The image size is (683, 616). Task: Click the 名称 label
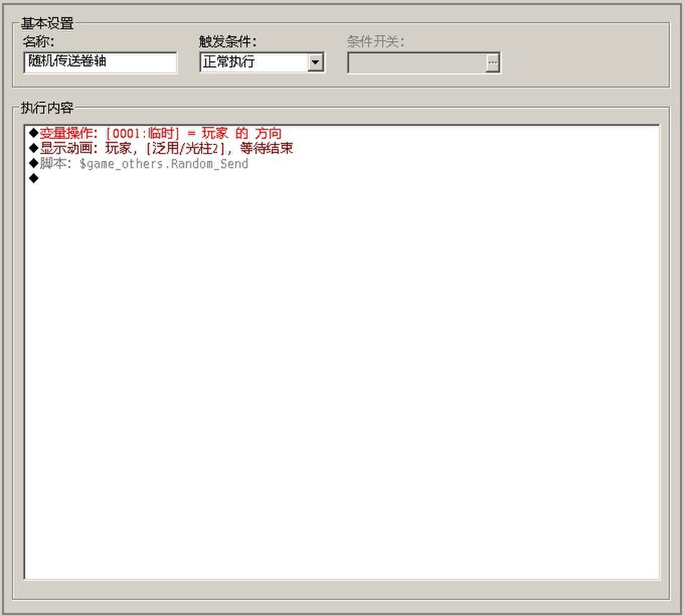point(38,41)
